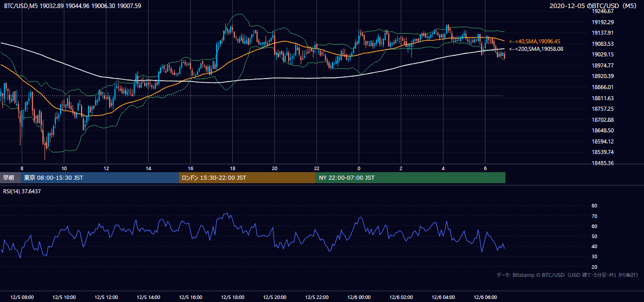Click the 12/6 02:00 bottom time label
644x302 pixels.
(x=401, y=297)
